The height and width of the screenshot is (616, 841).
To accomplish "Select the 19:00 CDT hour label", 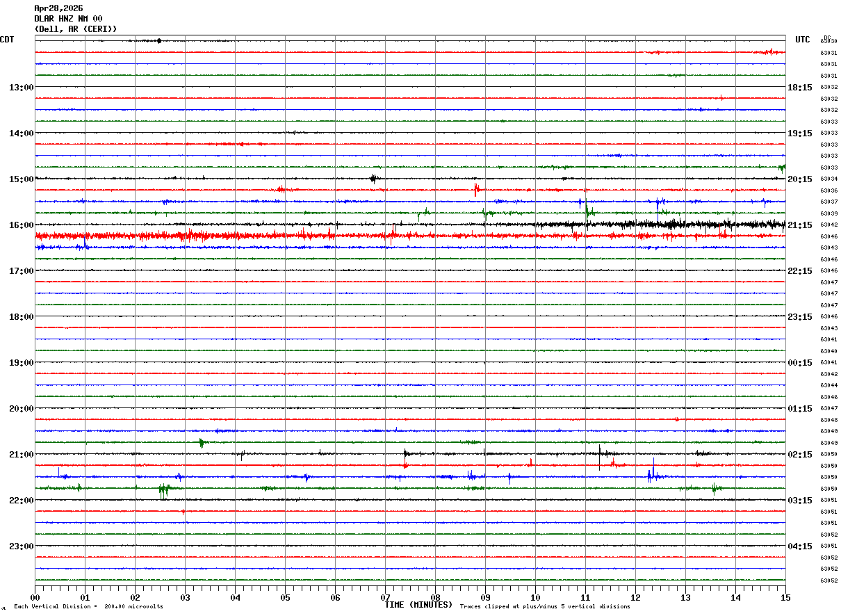I will (22, 363).
